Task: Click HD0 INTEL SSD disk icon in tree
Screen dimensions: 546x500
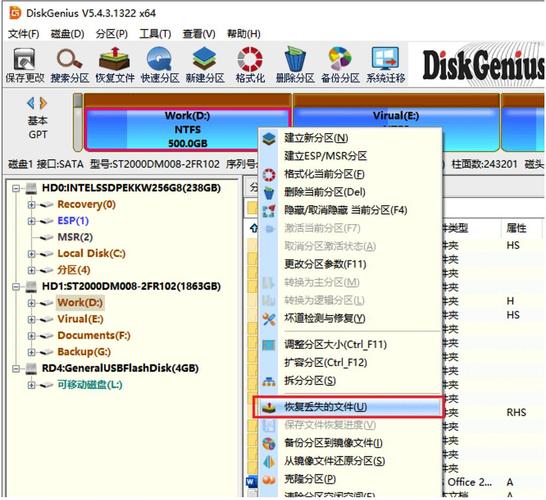Action: [x=31, y=188]
